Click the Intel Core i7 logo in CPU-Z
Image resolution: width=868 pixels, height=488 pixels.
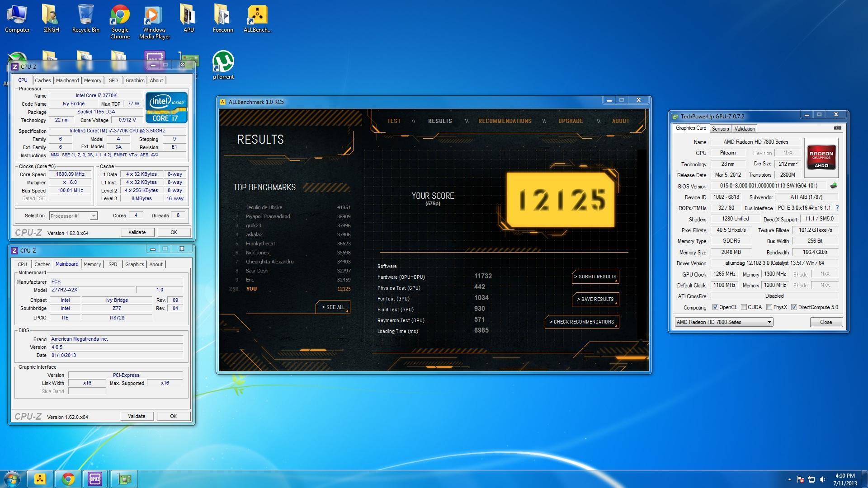click(166, 108)
